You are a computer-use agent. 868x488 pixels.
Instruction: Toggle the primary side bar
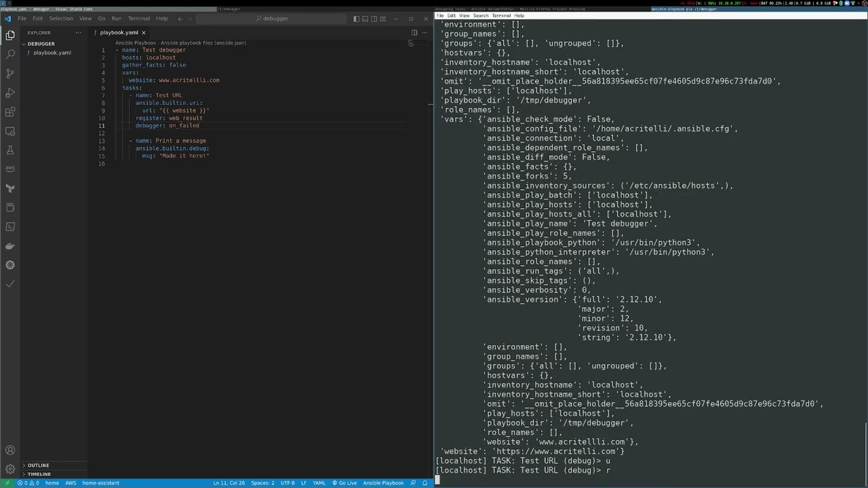356,19
